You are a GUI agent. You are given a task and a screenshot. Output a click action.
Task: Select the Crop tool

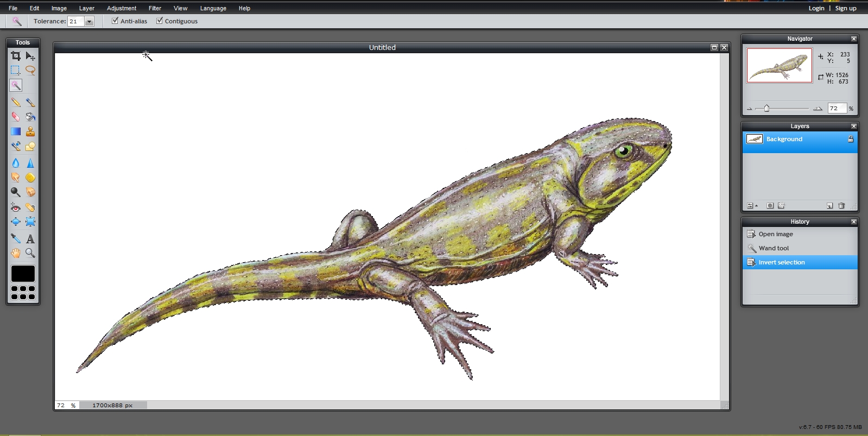pyautogui.click(x=16, y=56)
